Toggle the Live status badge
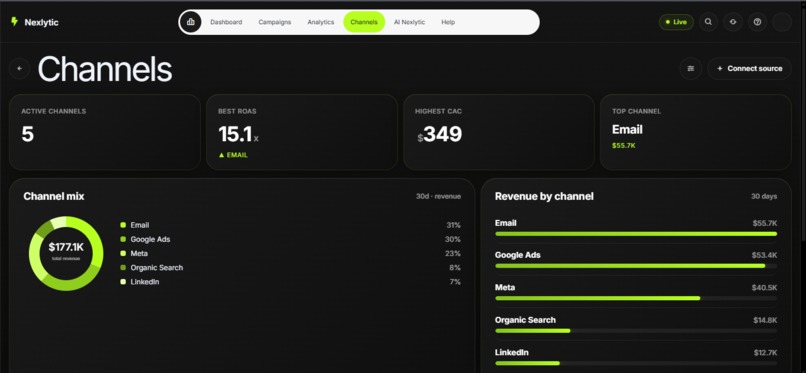806x373 pixels. pyautogui.click(x=676, y=22)
